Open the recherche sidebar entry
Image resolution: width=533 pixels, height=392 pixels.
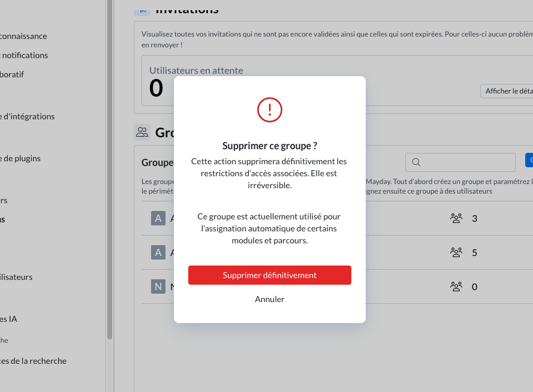point(34,361)
